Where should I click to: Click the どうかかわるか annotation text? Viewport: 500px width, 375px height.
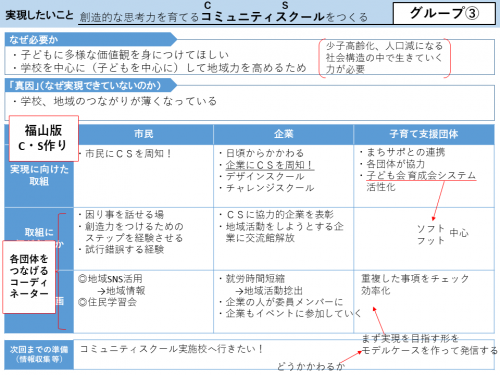pos(311,366)
